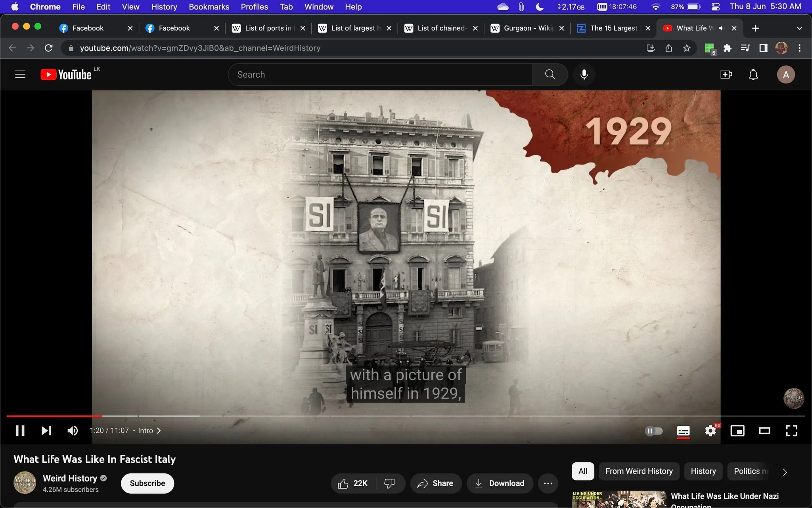Image resolution: width=812 pixels, height=508 pixels.
Task: Mute the video volume
Action: [73, 431]
